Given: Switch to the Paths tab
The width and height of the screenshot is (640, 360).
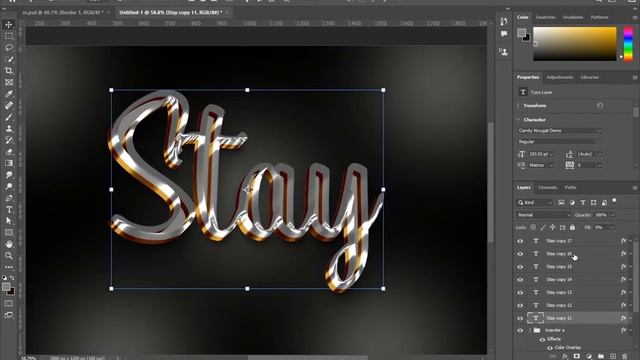Looking at the screenshot, I should tap(570, 188).
